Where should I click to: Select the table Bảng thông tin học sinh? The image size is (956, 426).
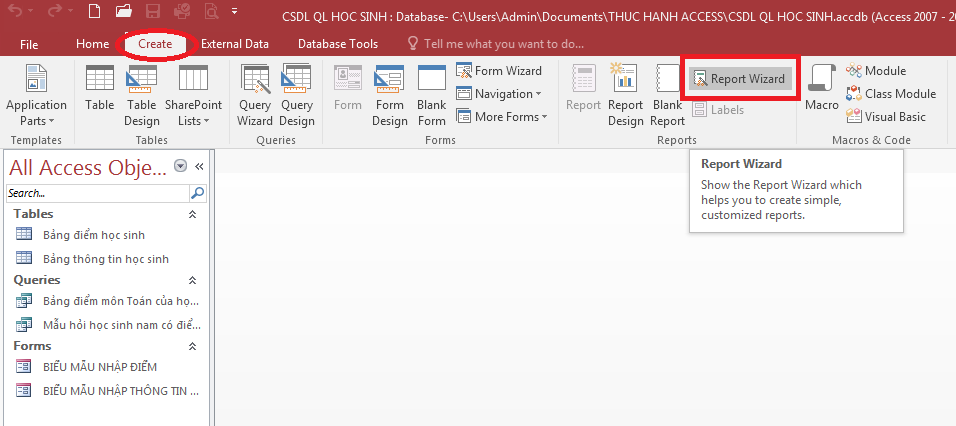106,259
